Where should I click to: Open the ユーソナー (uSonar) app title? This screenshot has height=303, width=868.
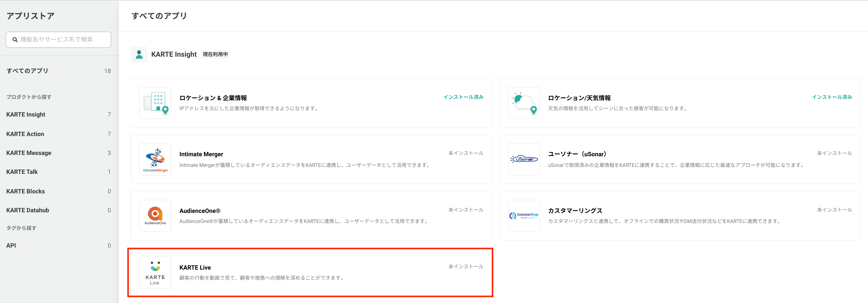click(x=578, y=154)
